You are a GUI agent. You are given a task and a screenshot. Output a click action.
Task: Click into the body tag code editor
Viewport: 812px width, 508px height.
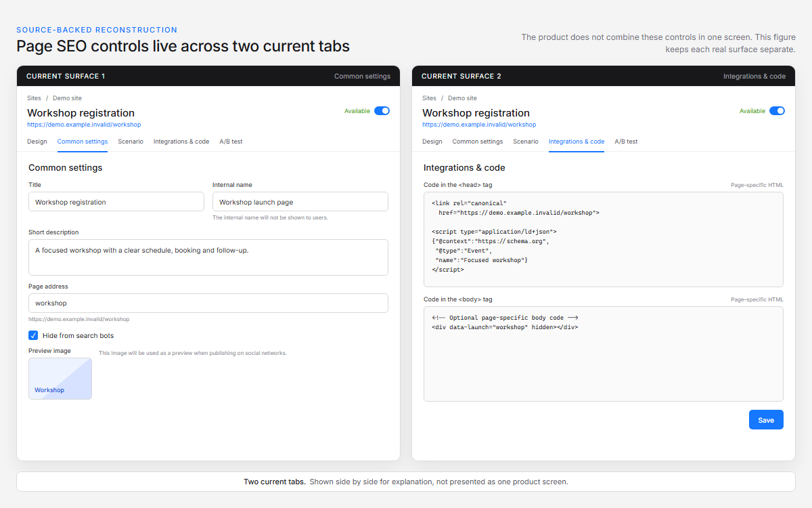[604, 354]
